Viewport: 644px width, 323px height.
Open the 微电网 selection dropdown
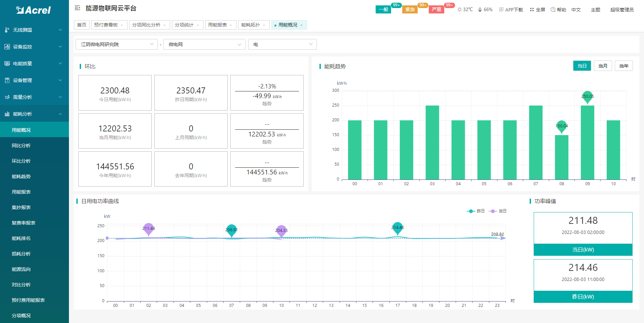click(x=204, y=44)
